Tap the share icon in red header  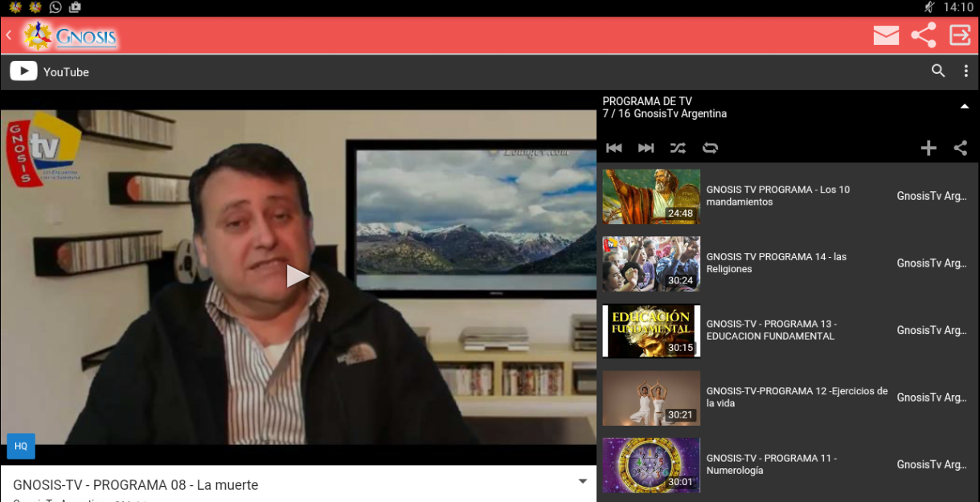click(x=924, y=35)
